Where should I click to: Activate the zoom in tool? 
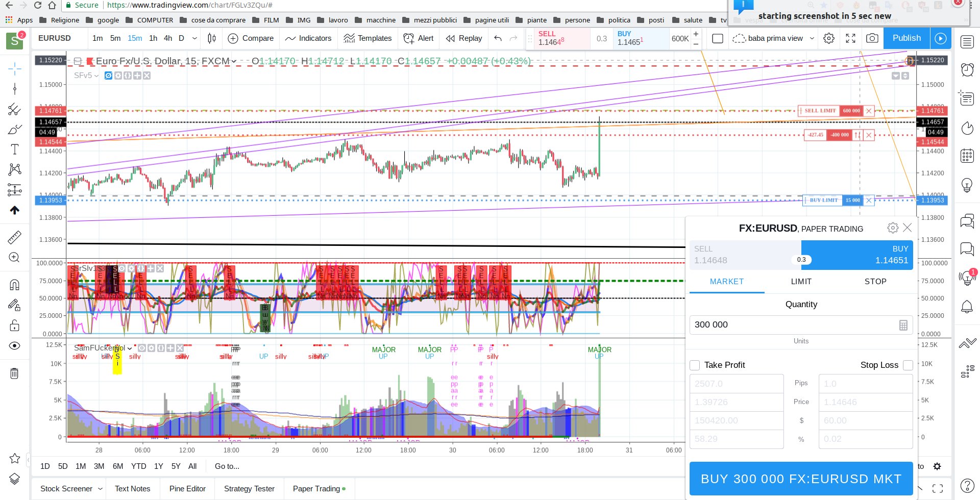pyautogui.click(x=15, y=258)
